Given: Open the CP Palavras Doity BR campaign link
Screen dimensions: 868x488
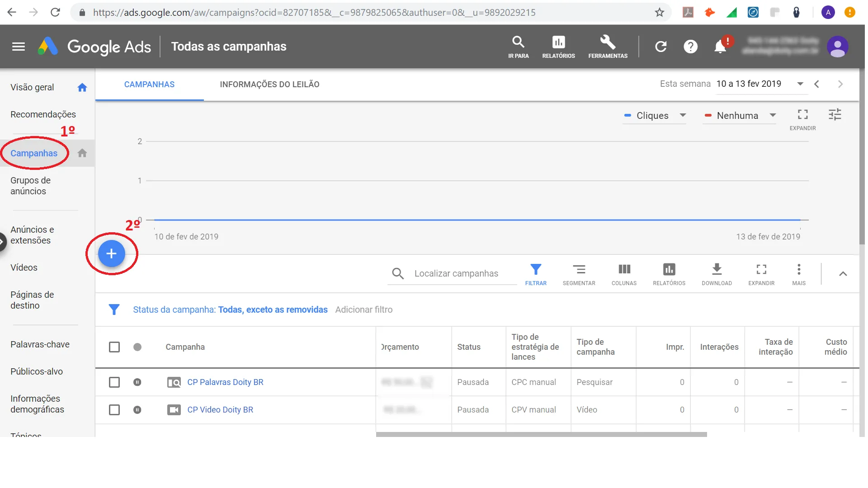Looking at the screenshot, I should (x=225, y=382).
